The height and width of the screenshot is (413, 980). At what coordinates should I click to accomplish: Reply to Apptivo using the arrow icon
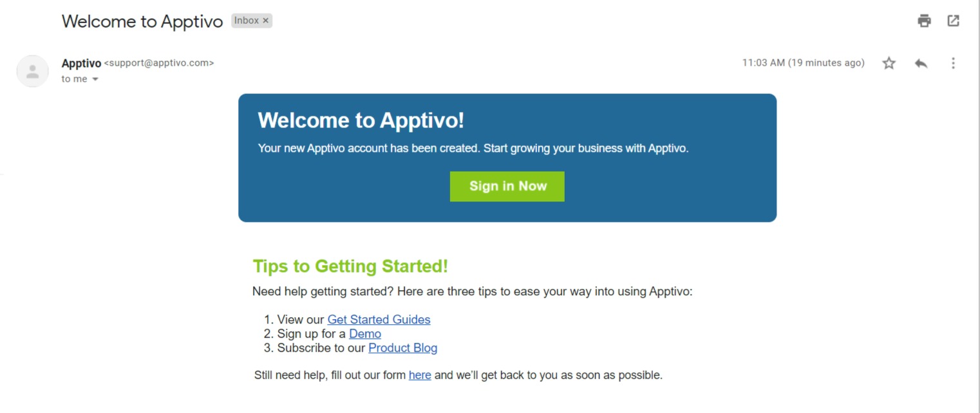(921, 63)
